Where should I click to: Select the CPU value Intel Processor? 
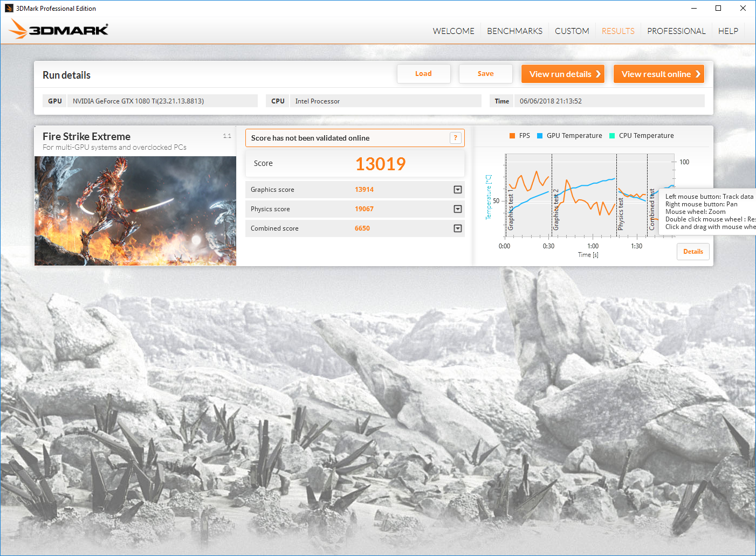(318, 101)
